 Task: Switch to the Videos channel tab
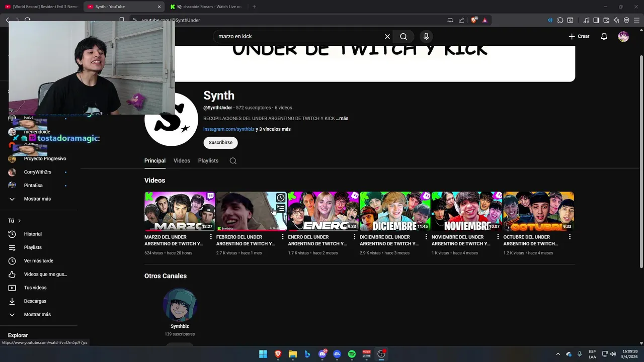(x=182, y=161)
